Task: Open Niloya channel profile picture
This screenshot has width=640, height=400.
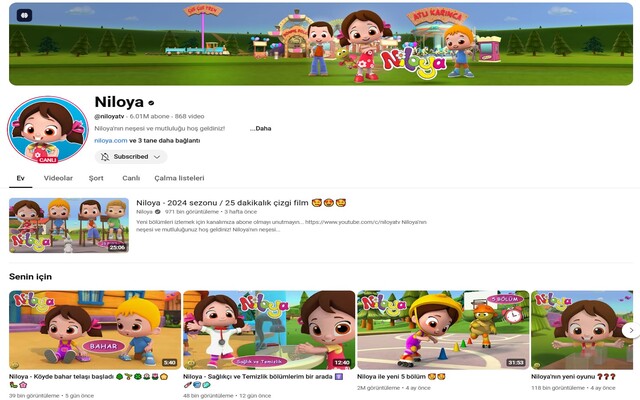Action: (x=48, y=129)
